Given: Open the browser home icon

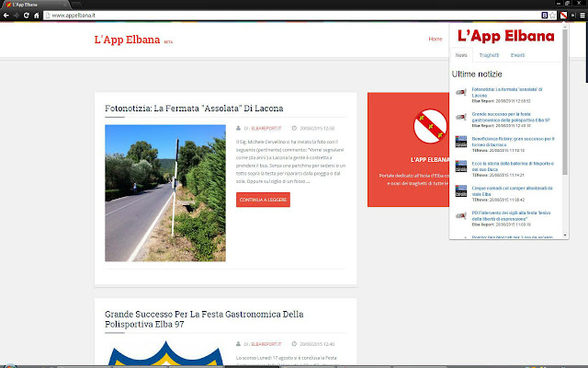Looking at the screenshot, I should 37,16.
